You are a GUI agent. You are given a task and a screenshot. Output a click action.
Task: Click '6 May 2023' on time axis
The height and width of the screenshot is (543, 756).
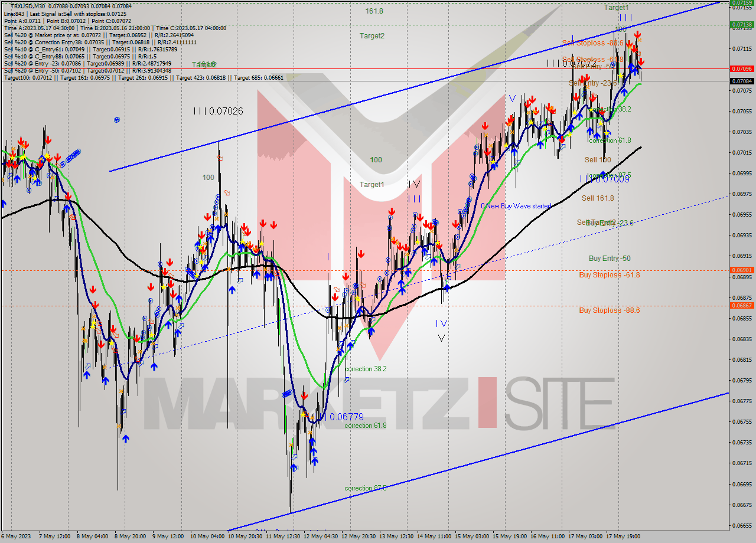[17, 537]
